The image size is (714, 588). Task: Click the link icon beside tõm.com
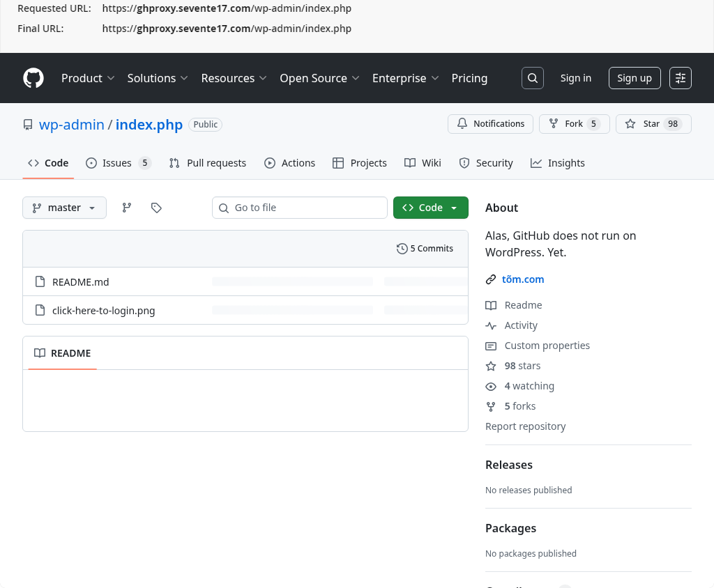[x=491, y=279]
